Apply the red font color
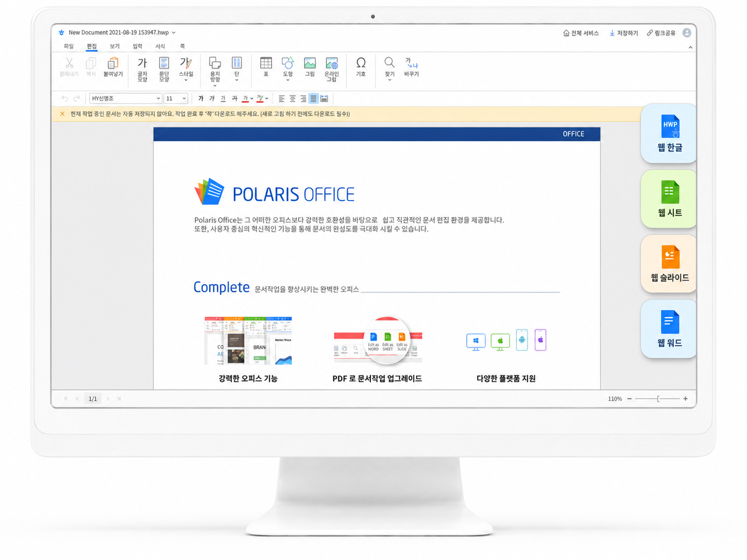This screenshot has height=560, width=747. point(245,98)
